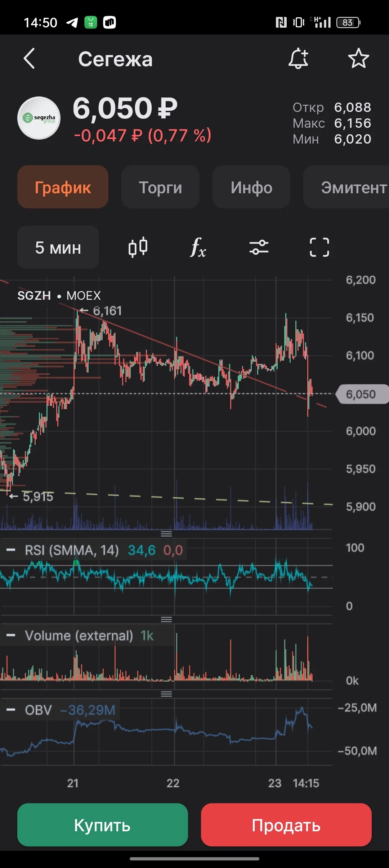Switch to the График tab
This screenshot has height=868, width=389.
click(x=63, y=187)
